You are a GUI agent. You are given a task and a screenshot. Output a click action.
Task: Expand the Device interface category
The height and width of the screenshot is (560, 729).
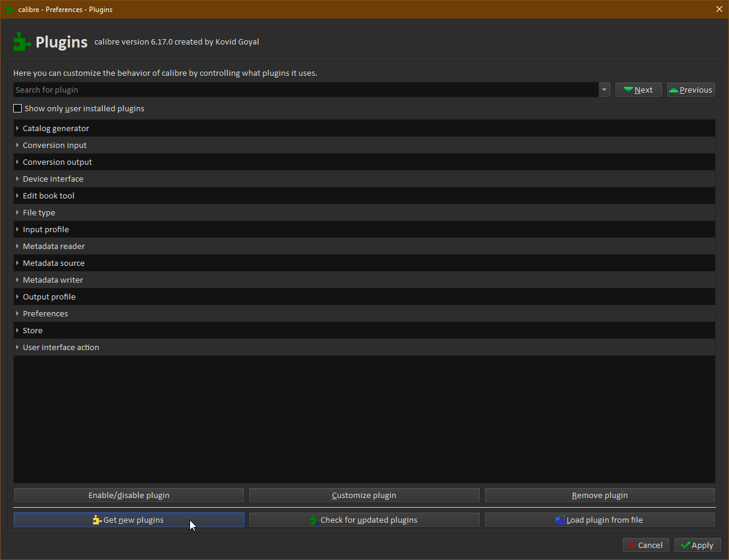[x=17, y=179]
